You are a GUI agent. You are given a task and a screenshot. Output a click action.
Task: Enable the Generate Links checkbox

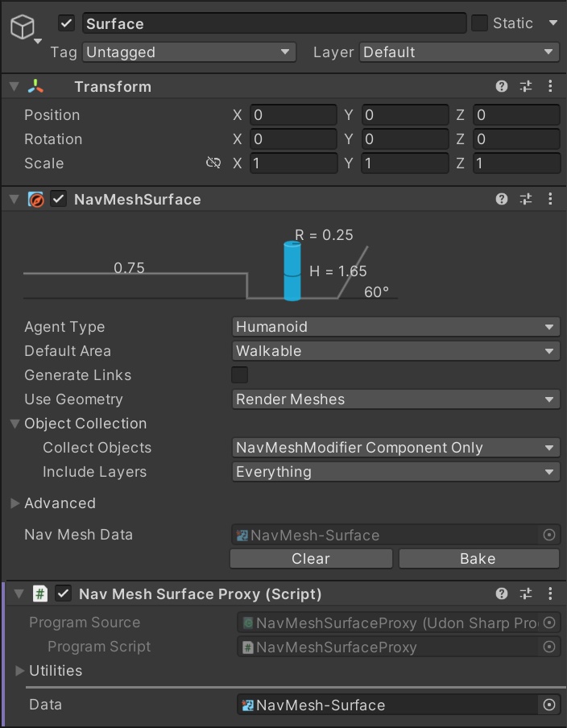tap(239, 375)
